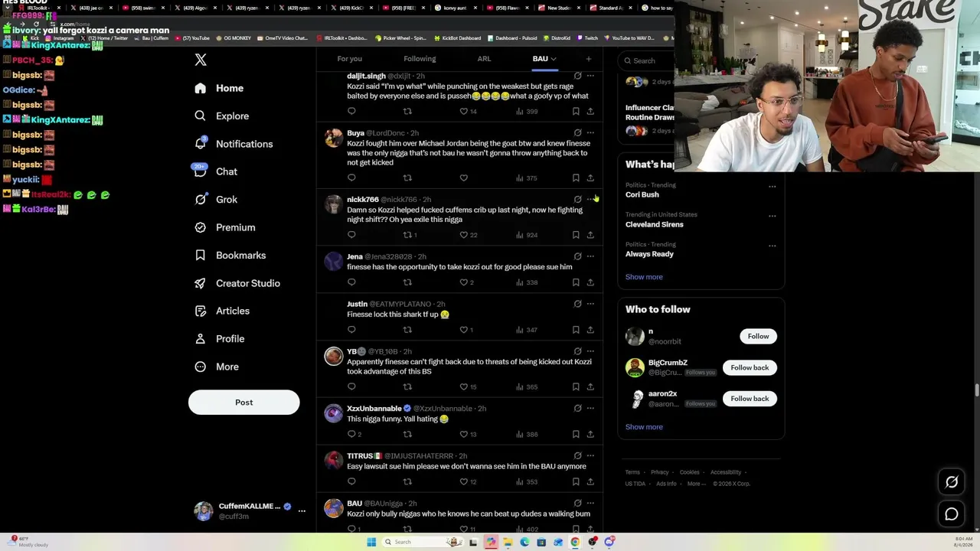Switch to the For you tab

349,59
